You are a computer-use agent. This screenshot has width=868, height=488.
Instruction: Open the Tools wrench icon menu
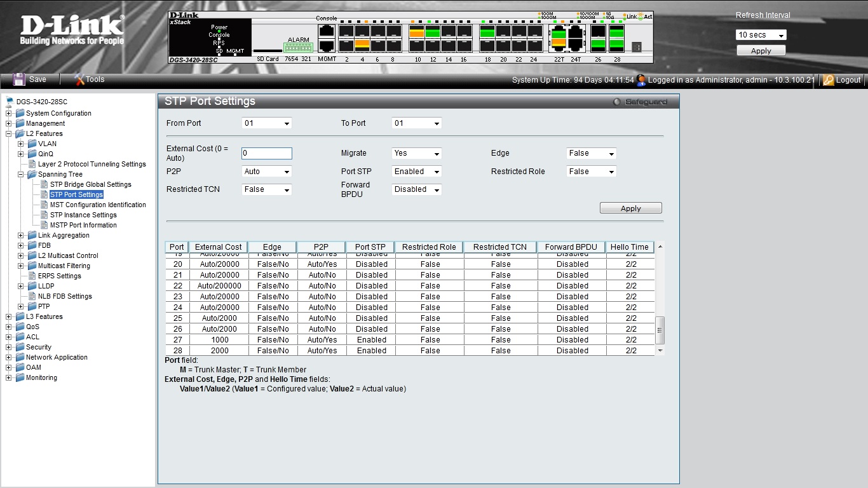point(79,79)
